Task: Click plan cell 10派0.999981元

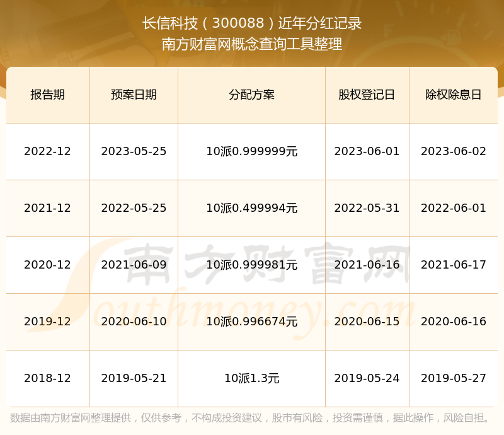Action: click(x=251, y=265)
